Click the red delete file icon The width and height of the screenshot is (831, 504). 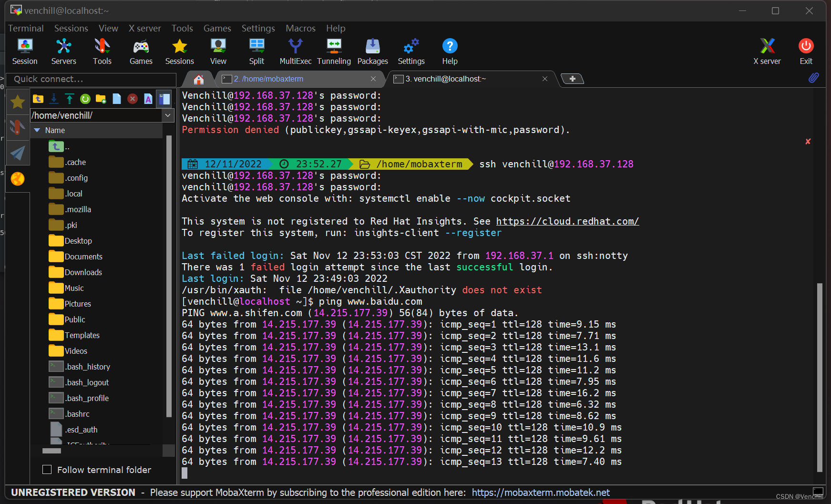point(133,99)
